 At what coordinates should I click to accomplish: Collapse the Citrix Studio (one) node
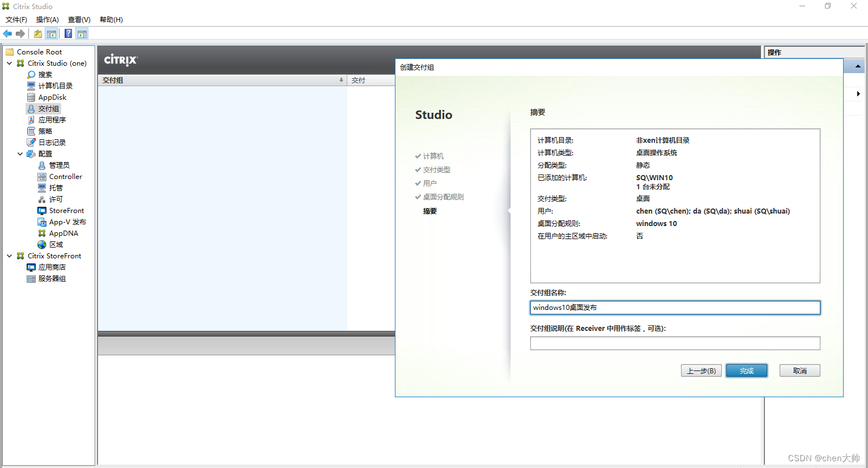click(10, 63)
